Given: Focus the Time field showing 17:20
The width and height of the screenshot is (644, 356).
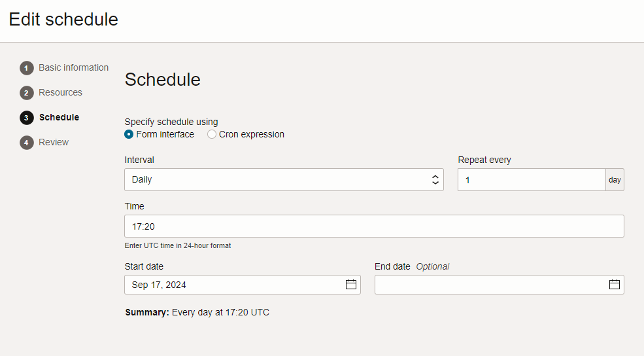Looking at the screenshot, I should [x=374, y=226].
